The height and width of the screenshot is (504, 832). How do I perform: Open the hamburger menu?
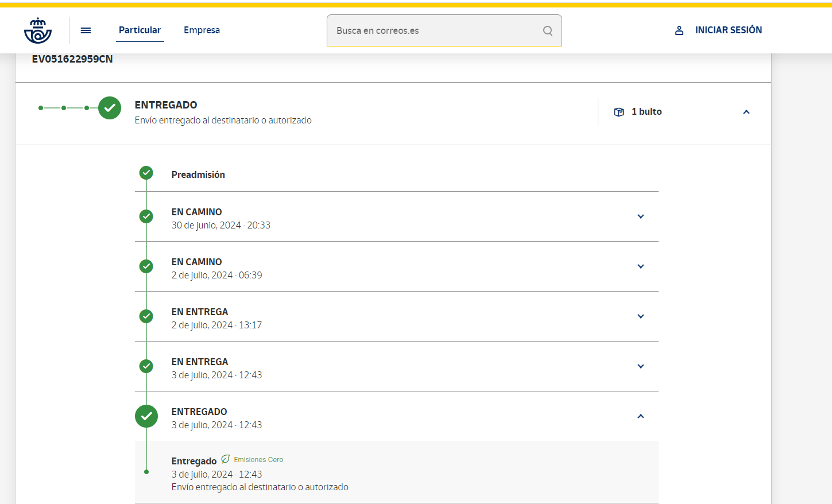point(86,30)
